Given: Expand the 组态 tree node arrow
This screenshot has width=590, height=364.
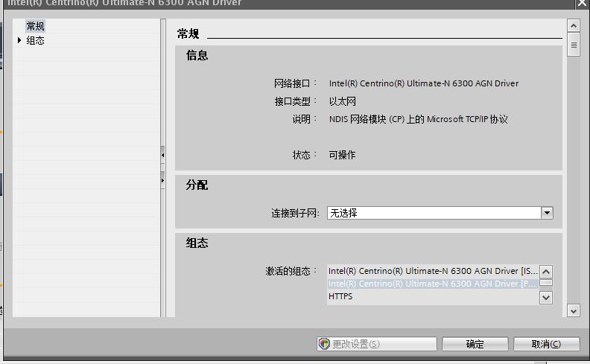Looking at the screenshot, I should pyautogui.click(x=19, y=40).
